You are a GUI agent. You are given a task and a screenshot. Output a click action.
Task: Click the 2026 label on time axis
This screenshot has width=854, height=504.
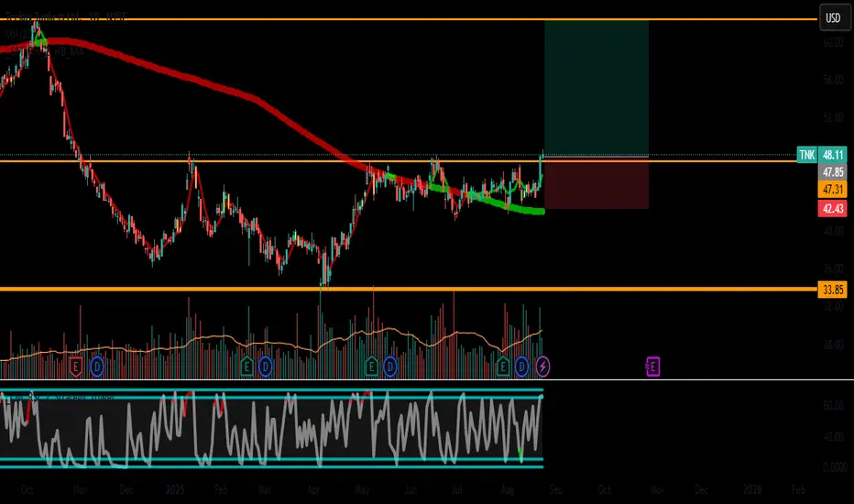[x=752, y=490]
